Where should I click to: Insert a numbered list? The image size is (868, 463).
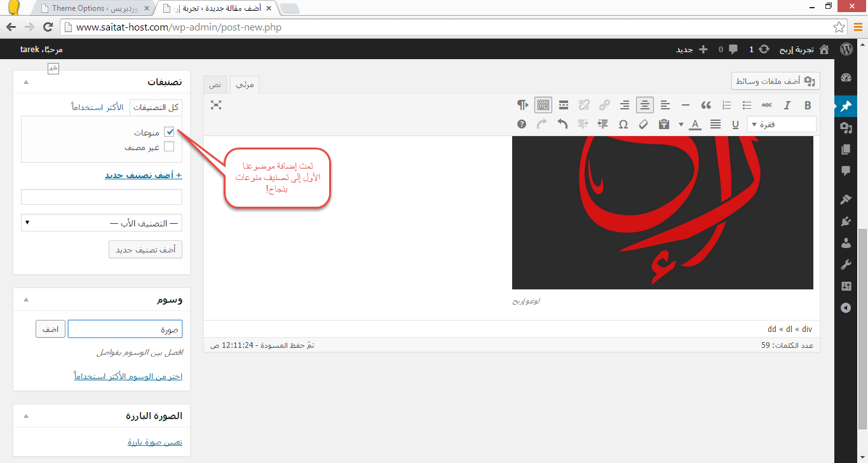coord(727,105)
